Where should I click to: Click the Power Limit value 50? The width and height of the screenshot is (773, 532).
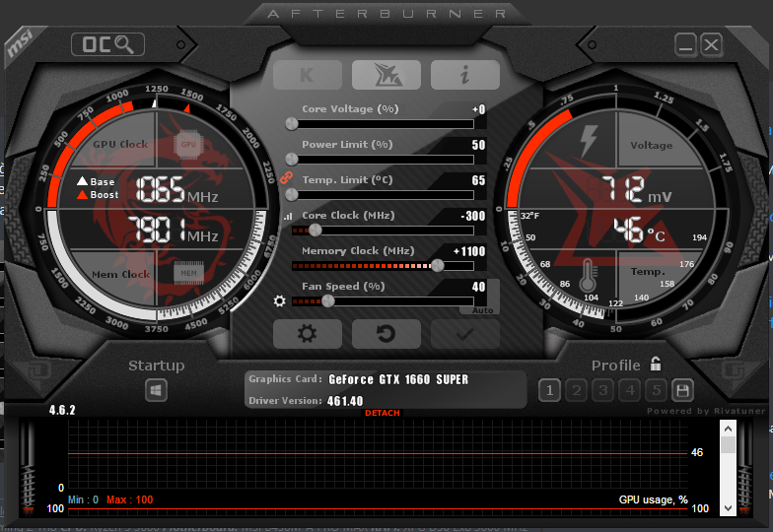click(478, 145)
